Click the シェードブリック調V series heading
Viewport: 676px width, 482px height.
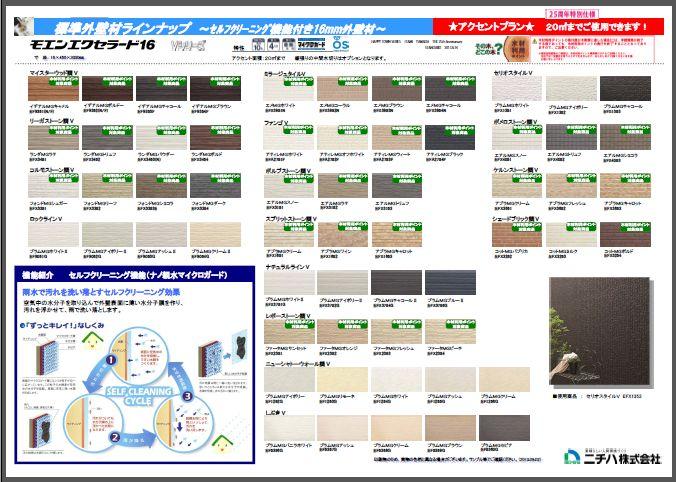[x=516, y=219]
